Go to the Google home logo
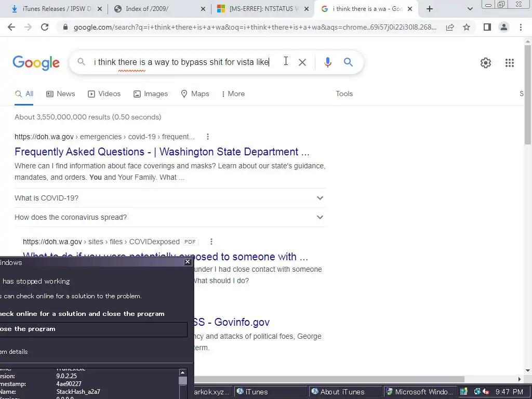Viewport: 532px width, 399px height. 36,63
